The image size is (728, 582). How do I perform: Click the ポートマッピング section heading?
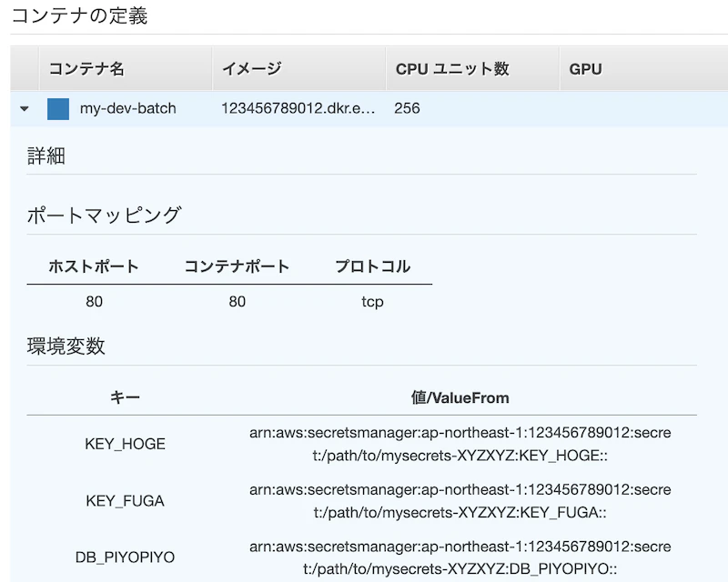(104, 216)
